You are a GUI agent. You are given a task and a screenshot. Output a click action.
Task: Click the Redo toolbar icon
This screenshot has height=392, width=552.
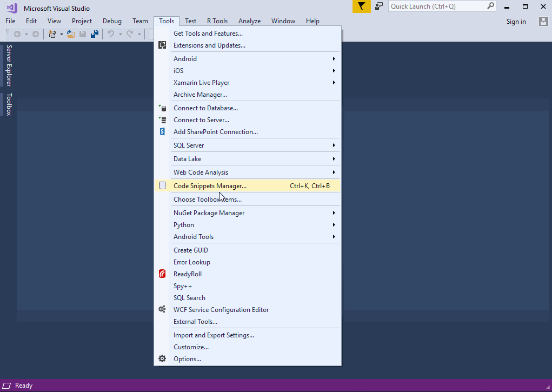pyautogui.click(x=130, y=34)
